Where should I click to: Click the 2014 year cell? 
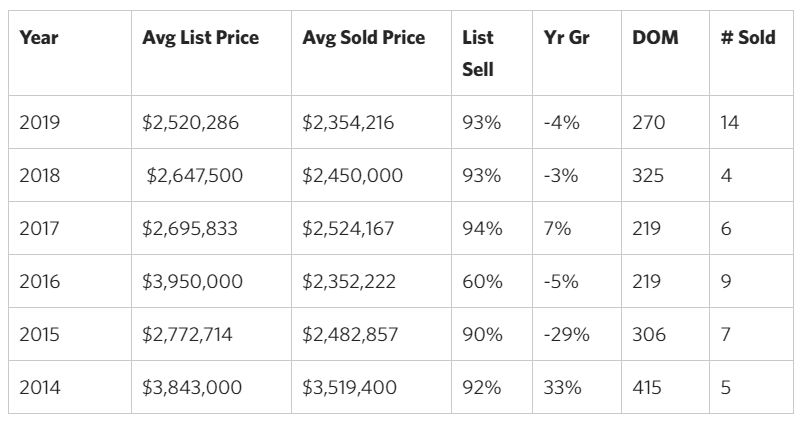(x=40, y=388)
